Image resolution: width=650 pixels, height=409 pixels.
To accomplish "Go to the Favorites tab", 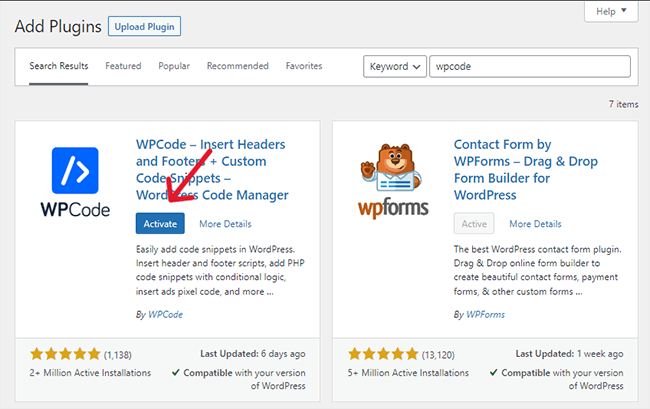I will coord(304,66).
